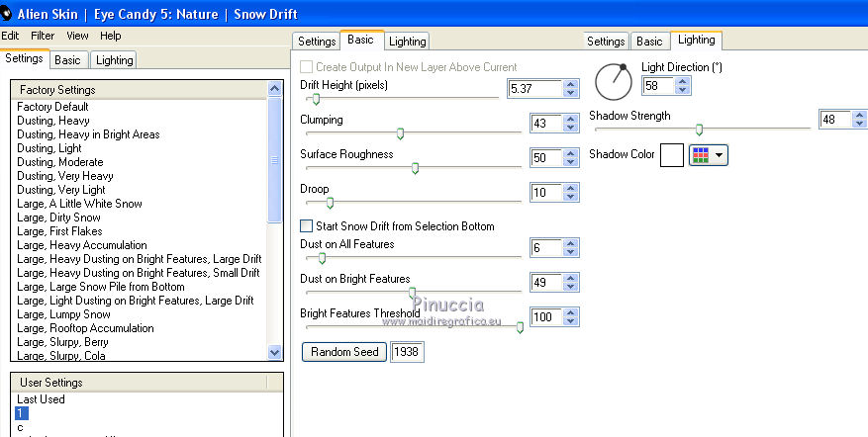Click the Shadow Strength slider handle
This screenshot has height=437, width=868.
coord(699,130)
